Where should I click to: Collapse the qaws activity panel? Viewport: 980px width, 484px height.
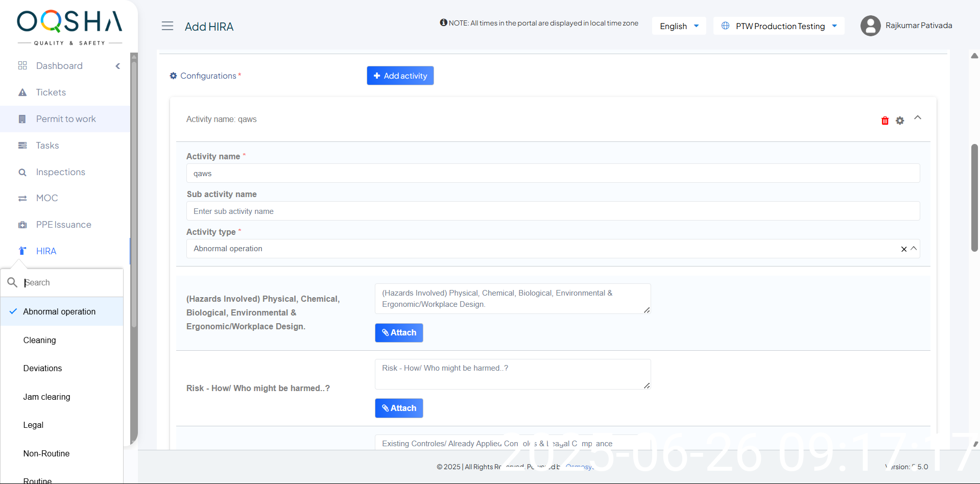pos(917,118)
